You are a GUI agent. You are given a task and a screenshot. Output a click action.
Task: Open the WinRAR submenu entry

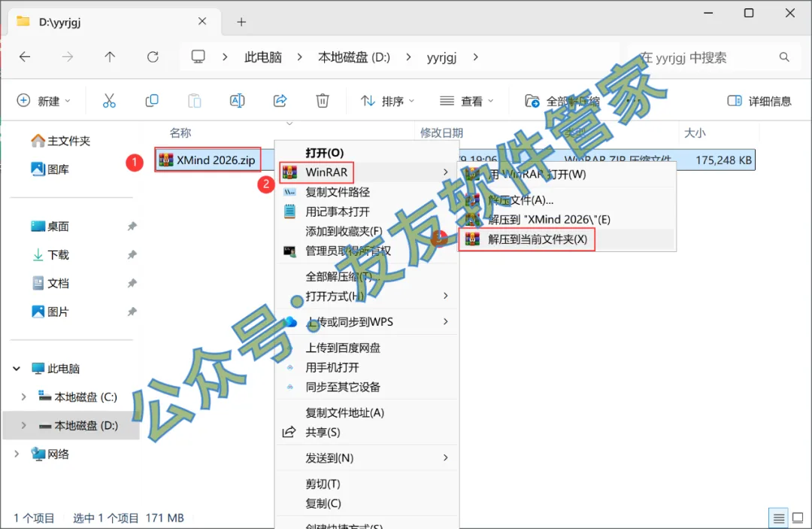click(x=366, y=172)
